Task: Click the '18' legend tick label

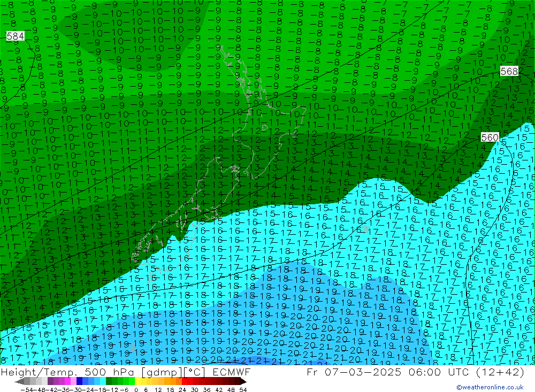Action: 170,390
